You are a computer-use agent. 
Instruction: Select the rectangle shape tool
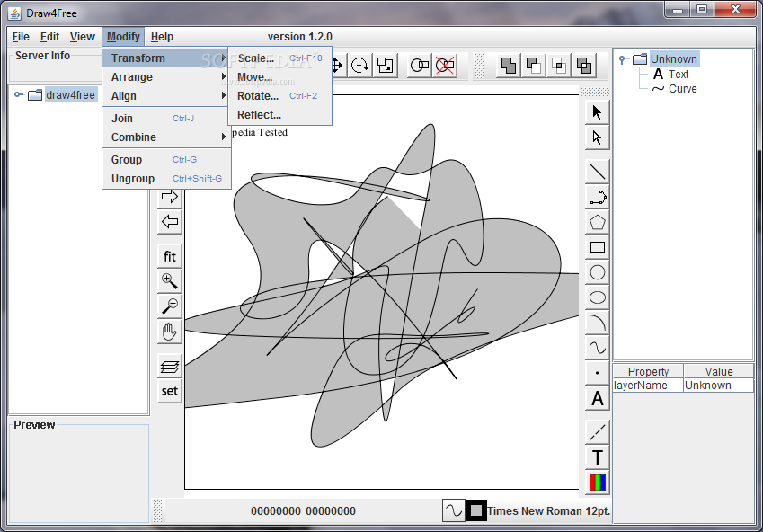(597, 247)
